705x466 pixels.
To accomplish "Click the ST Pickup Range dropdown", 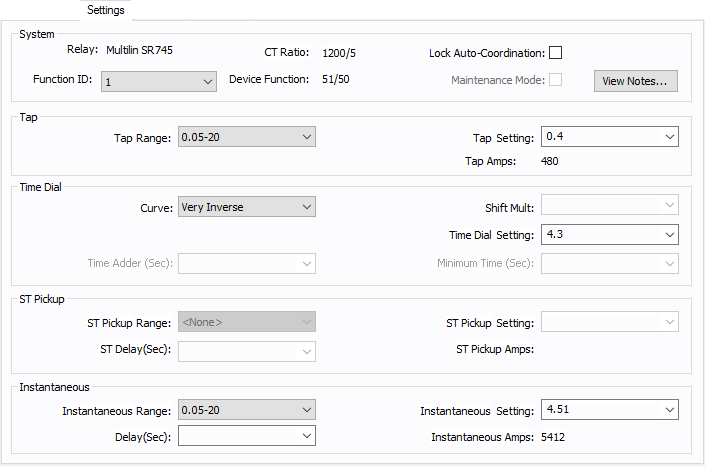I will click(x=246, y=322).
